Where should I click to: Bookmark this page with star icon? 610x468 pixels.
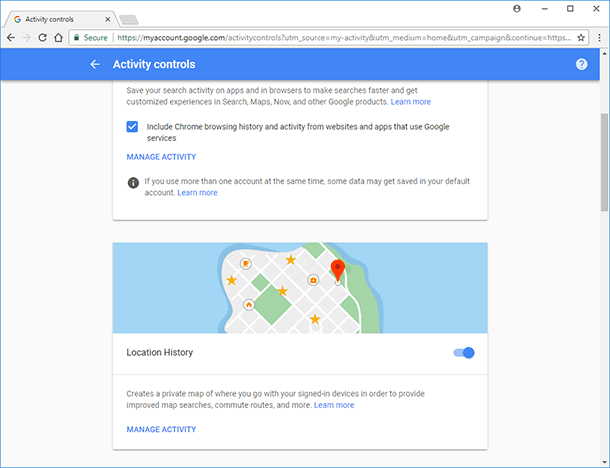click(581, 38)
